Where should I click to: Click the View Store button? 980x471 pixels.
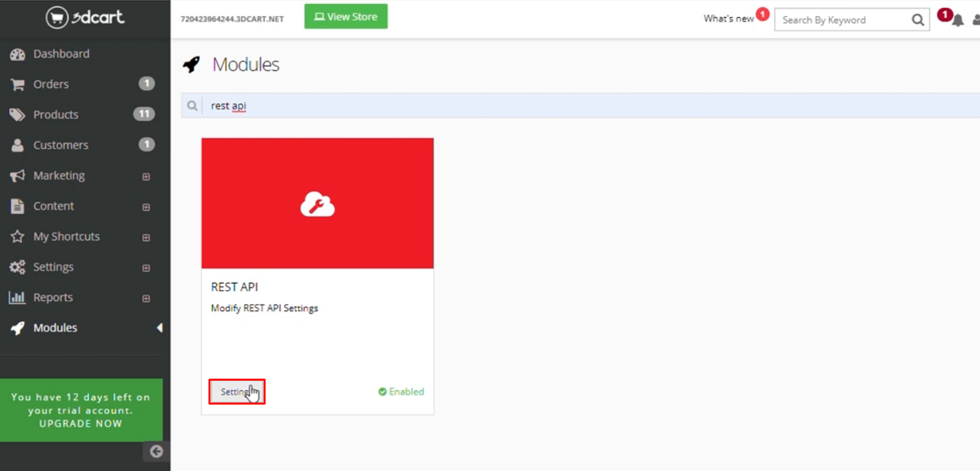345,16
